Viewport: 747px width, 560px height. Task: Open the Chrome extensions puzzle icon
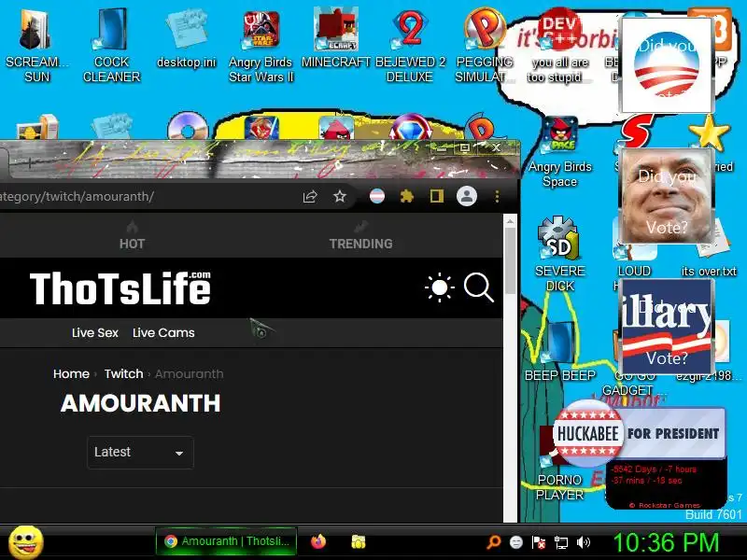(406, 196)
